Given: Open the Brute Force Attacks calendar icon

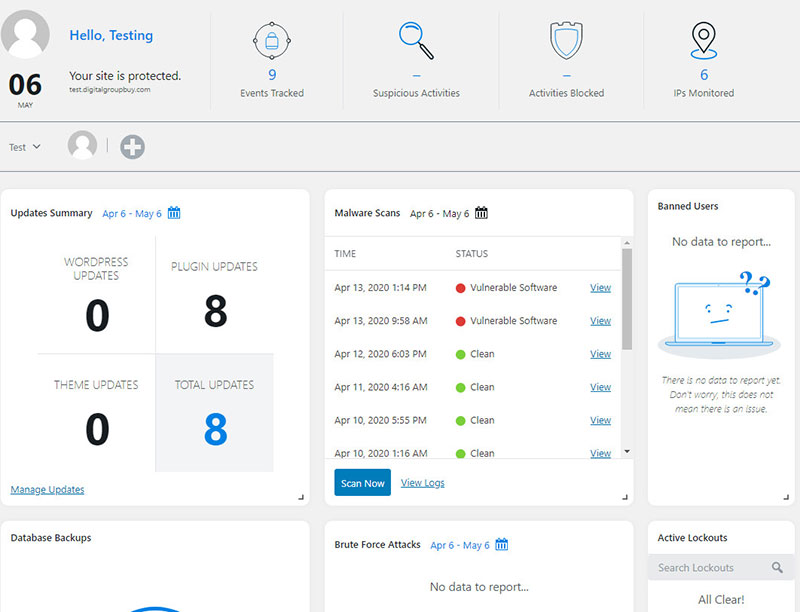Looking at the screenshot, I should point(502,545).
